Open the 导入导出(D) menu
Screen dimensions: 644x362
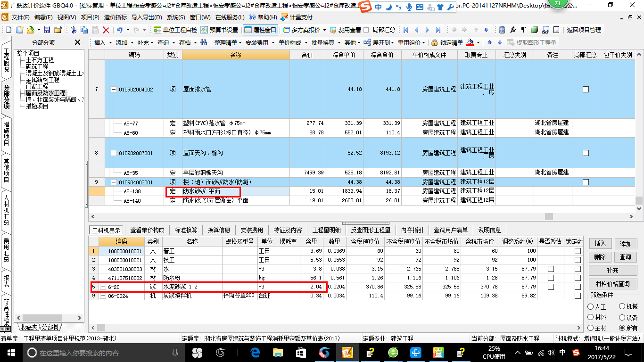[x=146, y=17]
